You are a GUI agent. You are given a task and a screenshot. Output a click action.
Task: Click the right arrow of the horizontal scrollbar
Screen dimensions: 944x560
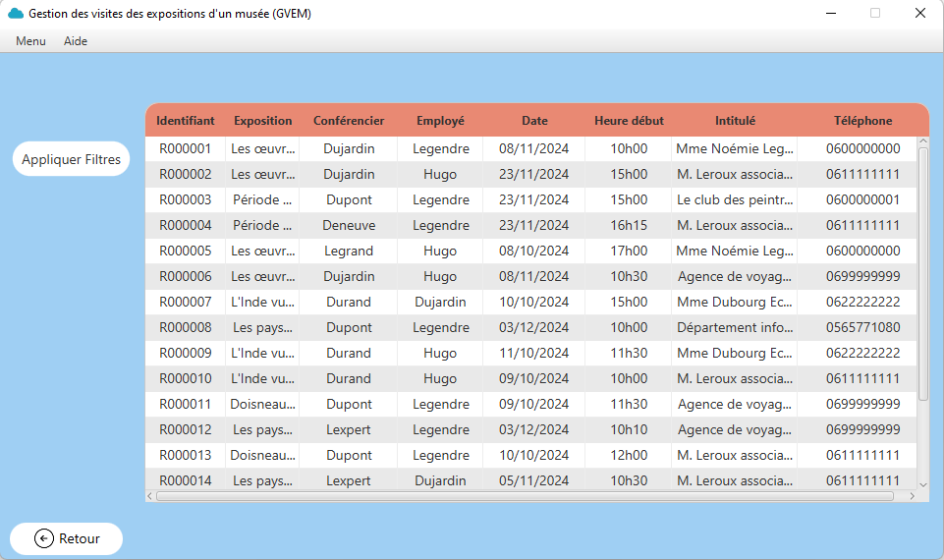pos(910,496)
